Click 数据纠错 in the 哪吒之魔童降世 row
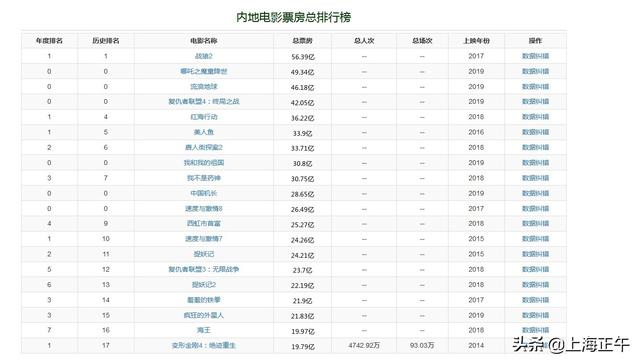The height and width of the screenshot is (363, 640). 535,71
